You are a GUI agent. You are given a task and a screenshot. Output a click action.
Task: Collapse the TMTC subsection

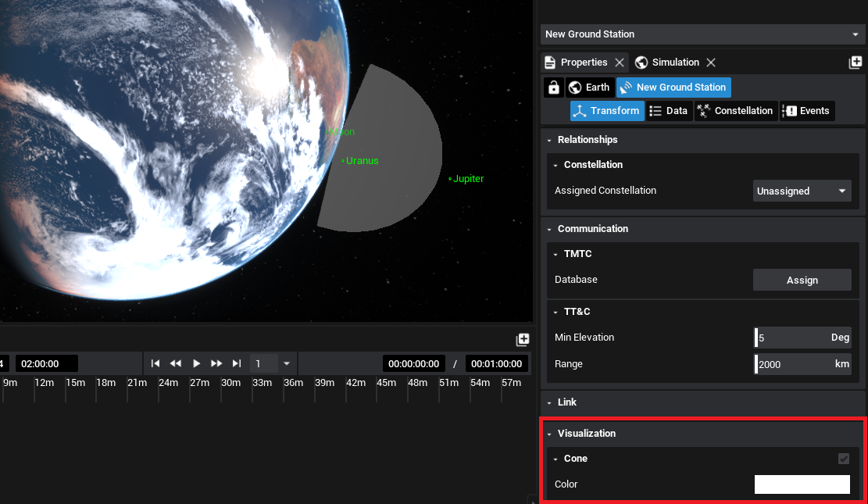555,254
